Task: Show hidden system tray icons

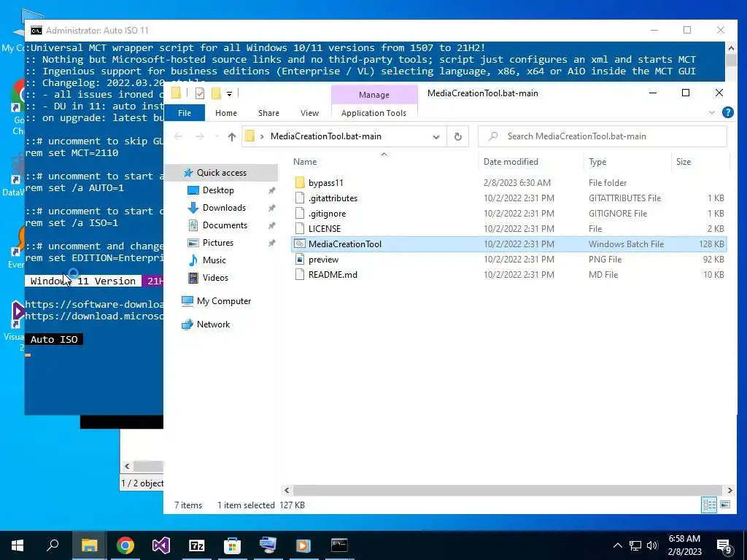Action: point(617,545)
